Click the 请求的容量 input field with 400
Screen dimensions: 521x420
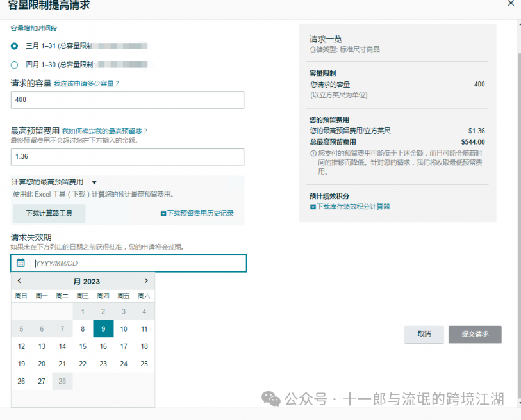coord(128,100)
